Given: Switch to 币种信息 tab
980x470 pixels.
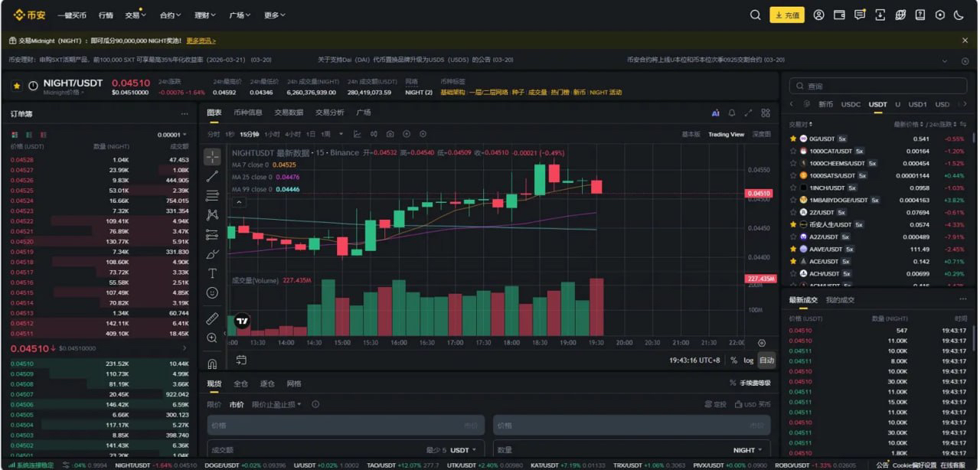Looking at the screenshot, I should 248,113.
